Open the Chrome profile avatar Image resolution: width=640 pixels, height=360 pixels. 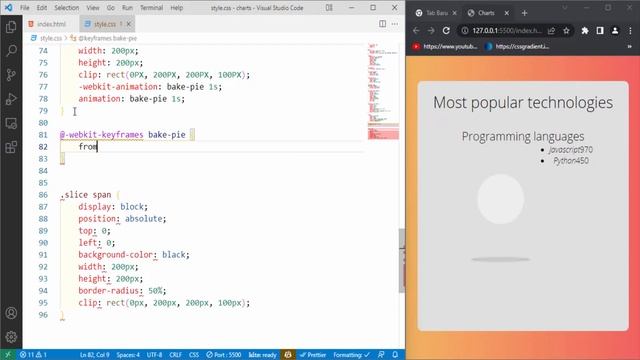point(615,31)
